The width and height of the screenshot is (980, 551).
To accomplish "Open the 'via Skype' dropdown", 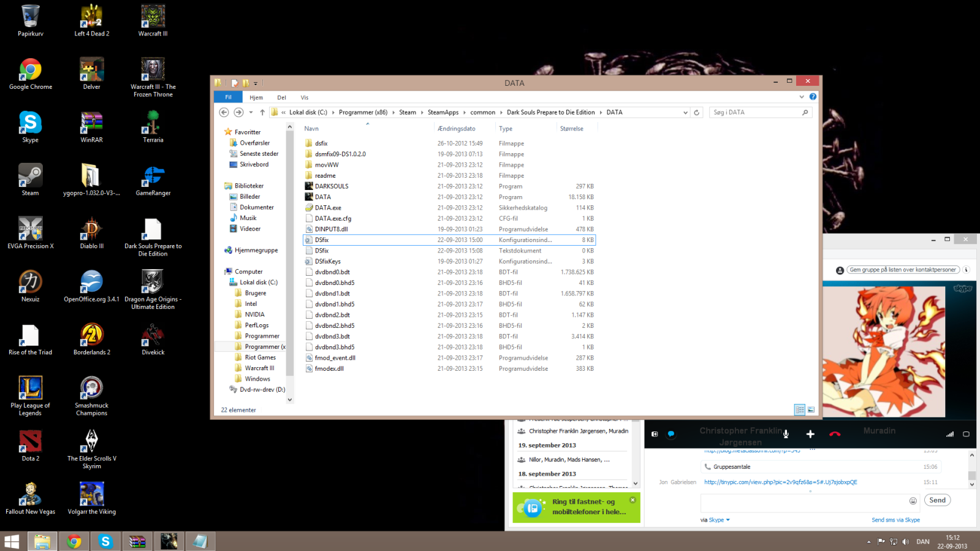I will (x=720, y=520).
